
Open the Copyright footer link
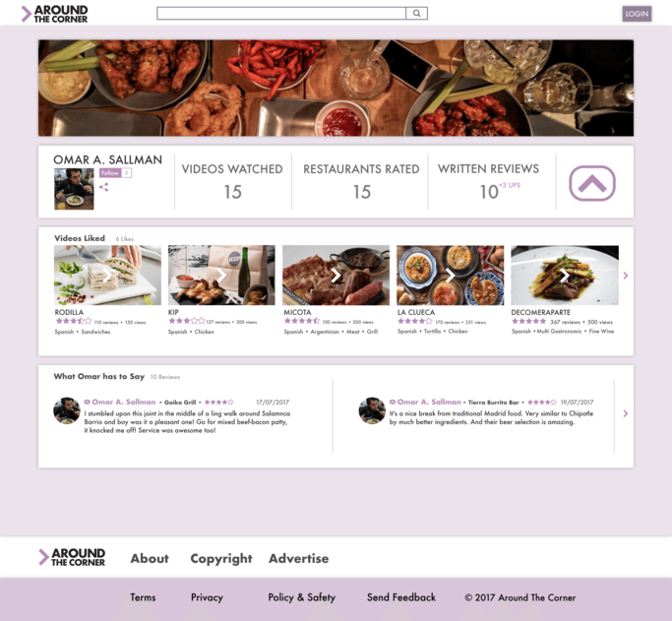point(221,559)
